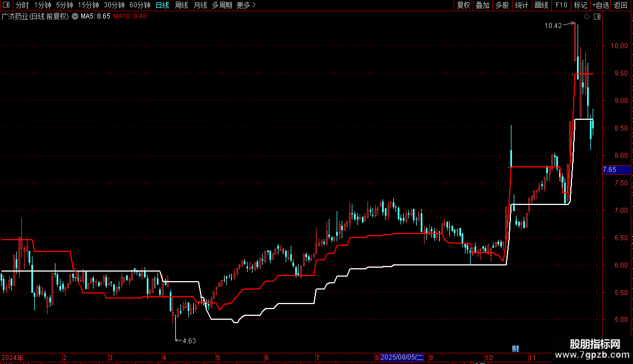This screenshot has width=633, height=364.
Task: Click the 9.50 price axis label
Action: click(621, 73)
